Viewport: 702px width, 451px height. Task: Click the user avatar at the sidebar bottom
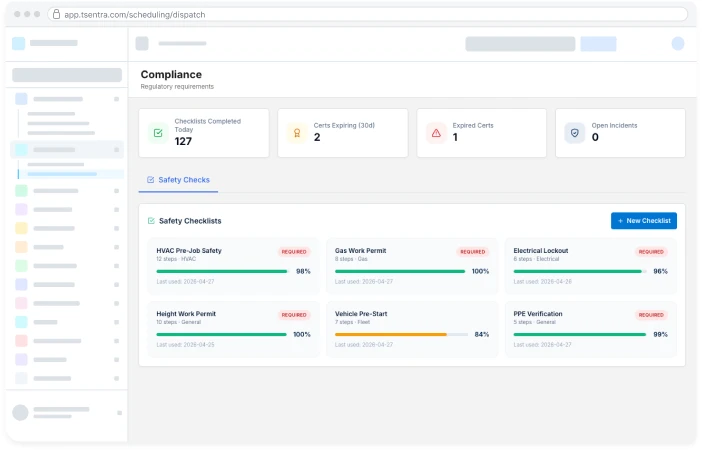(20, 412)
